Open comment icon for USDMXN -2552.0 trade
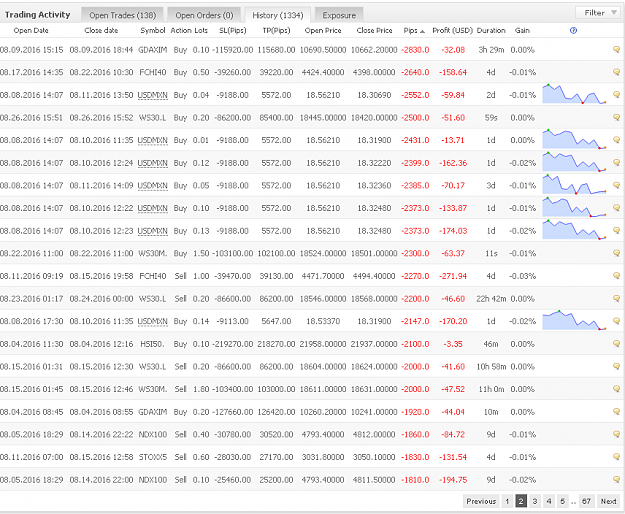 click(616, 95)
